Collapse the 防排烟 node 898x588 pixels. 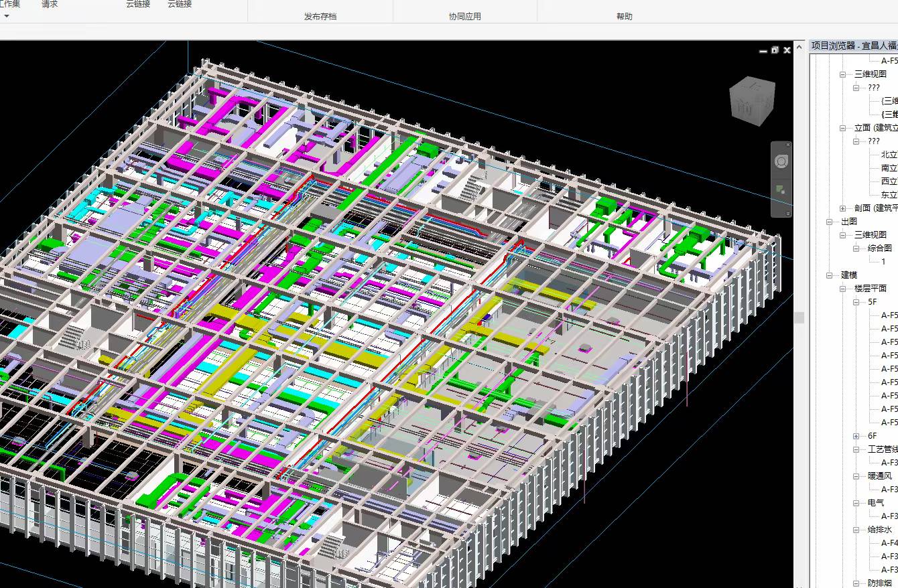[856, 583]
